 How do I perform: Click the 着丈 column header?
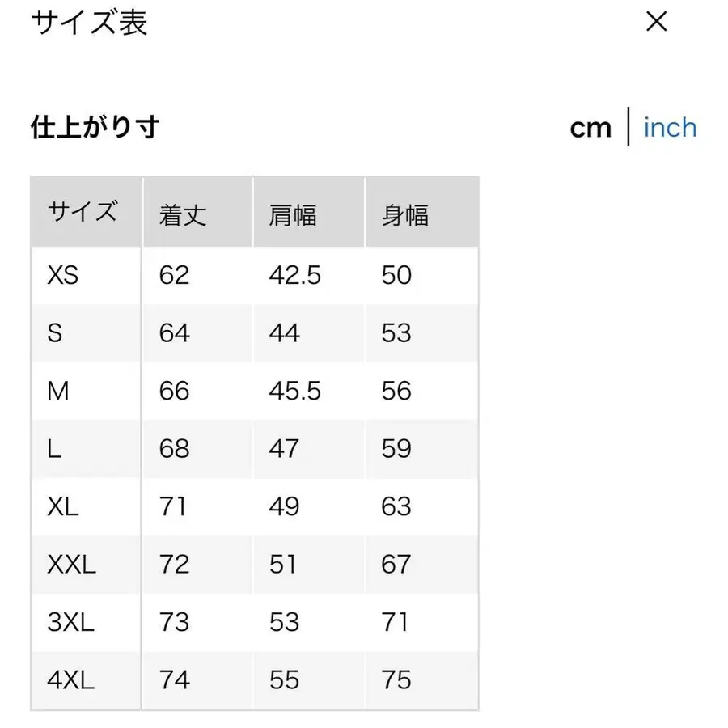183,215
